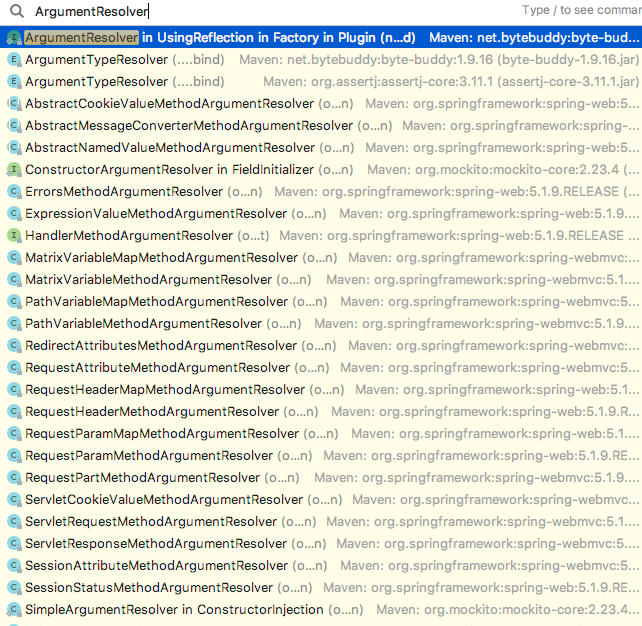Click class icon of AbstractCookieValueMethodArgumentResolver

click(14, 104)
